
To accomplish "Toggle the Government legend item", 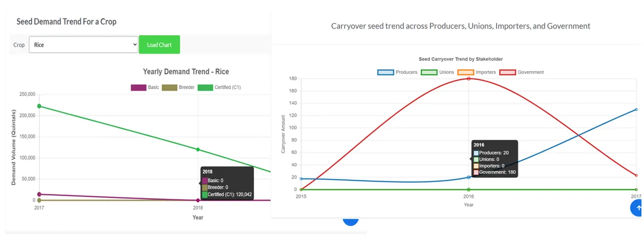I will coord(522,72).
